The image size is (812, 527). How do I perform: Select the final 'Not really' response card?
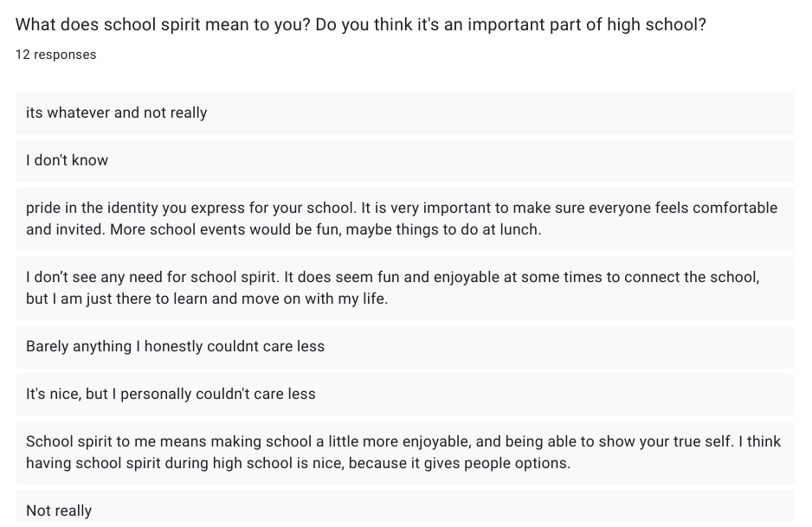[x=405, y=507]
